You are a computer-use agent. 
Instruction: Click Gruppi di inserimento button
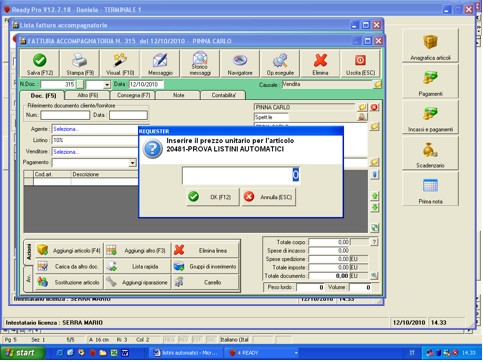(205, 266)
